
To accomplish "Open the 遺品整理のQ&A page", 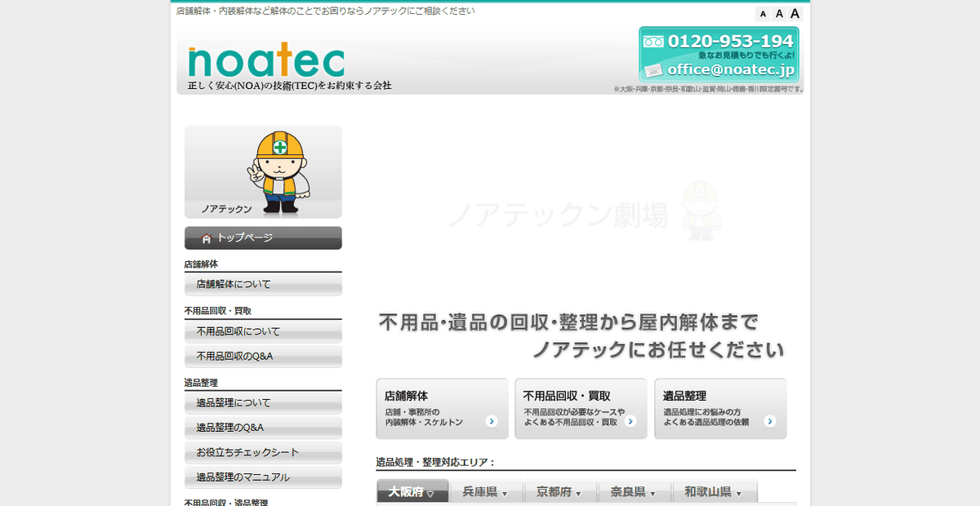I will coord(263,427).
